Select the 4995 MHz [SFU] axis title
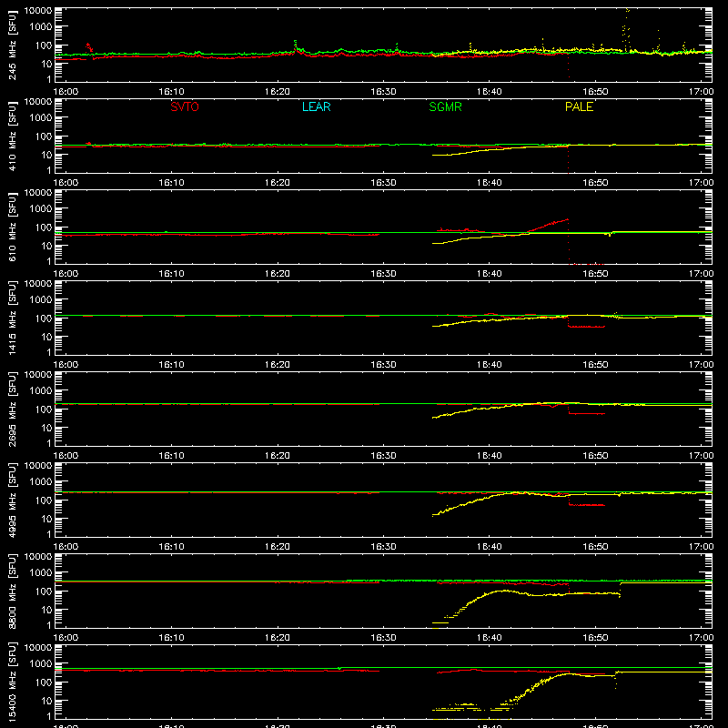 (x=13, y=500)
